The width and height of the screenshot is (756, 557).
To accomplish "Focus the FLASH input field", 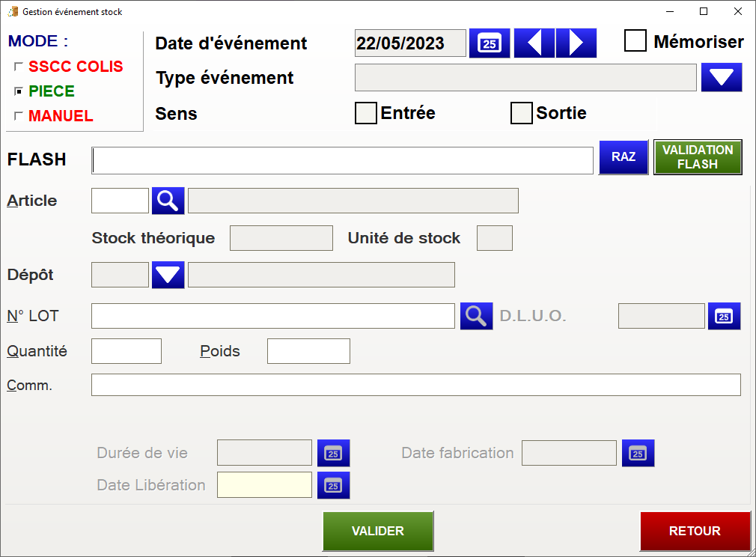I will point(343,159).
